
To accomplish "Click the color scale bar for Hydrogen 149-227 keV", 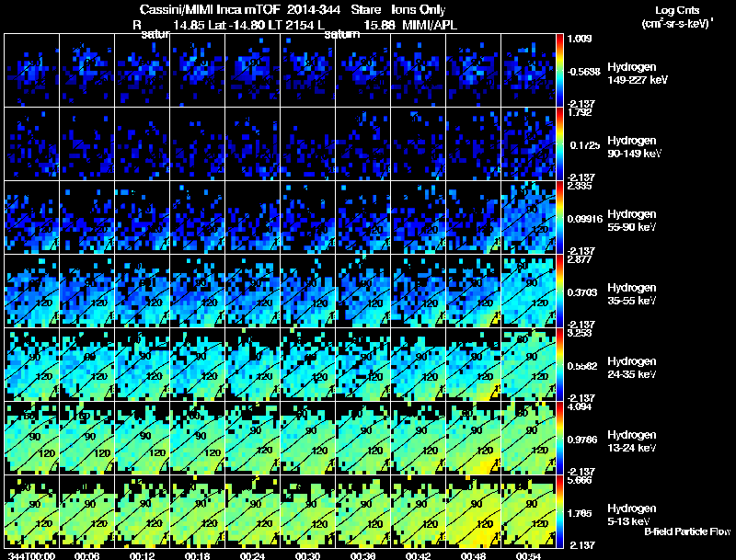I will click(559, 71).
